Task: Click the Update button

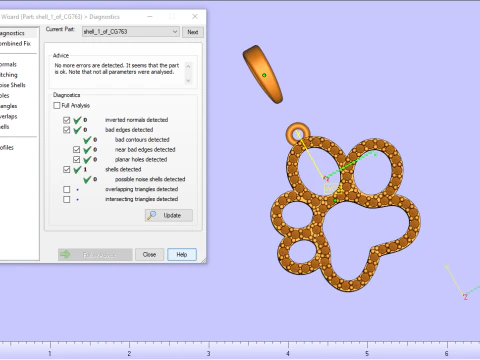Action: pos(169,215)
